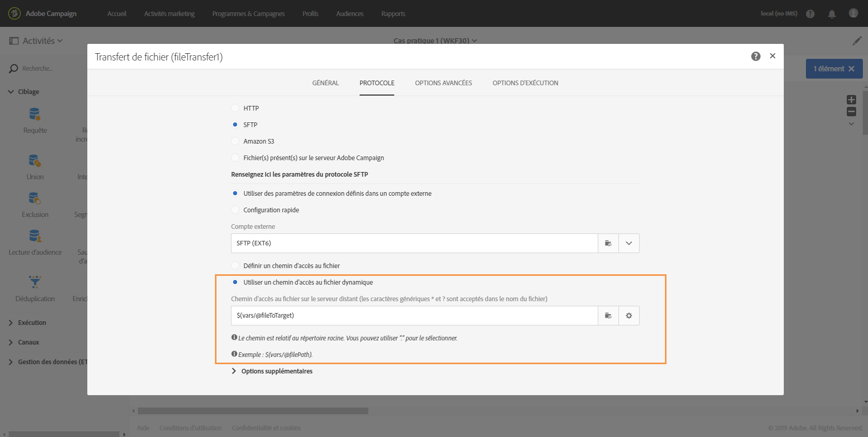Open the Accueil menu

[x=117, y=13]
